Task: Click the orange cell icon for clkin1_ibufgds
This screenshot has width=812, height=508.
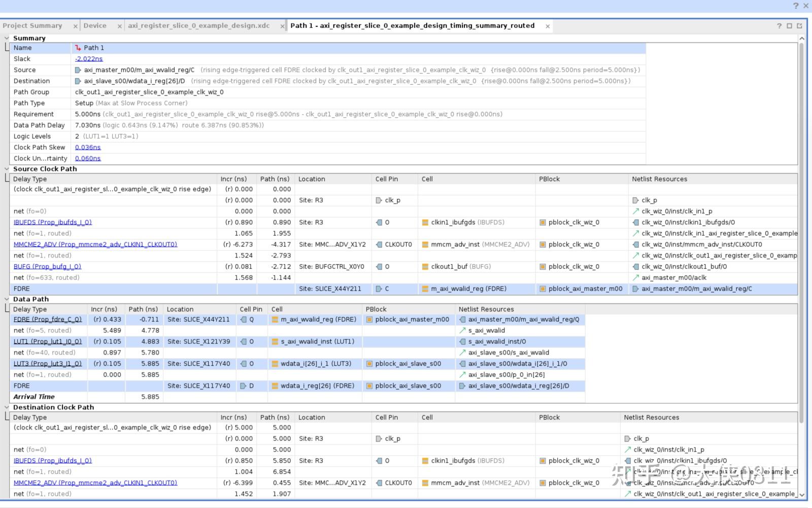Action: (x=425, y=223)
